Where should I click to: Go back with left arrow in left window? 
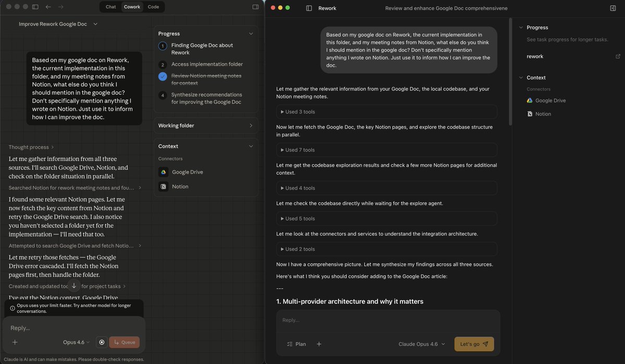click(48, 7)
